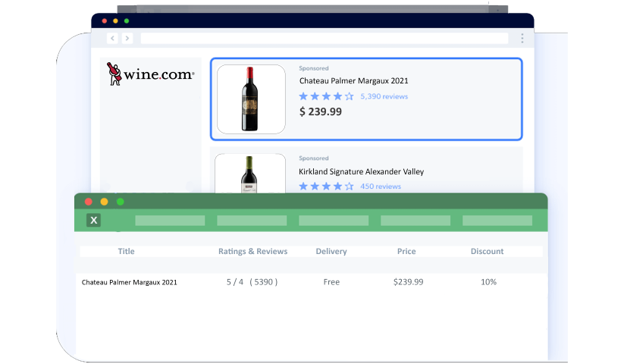Open the Kirkland Signature bottle thumbnail
The image size is (624, 364).
(x=250, y=174)
